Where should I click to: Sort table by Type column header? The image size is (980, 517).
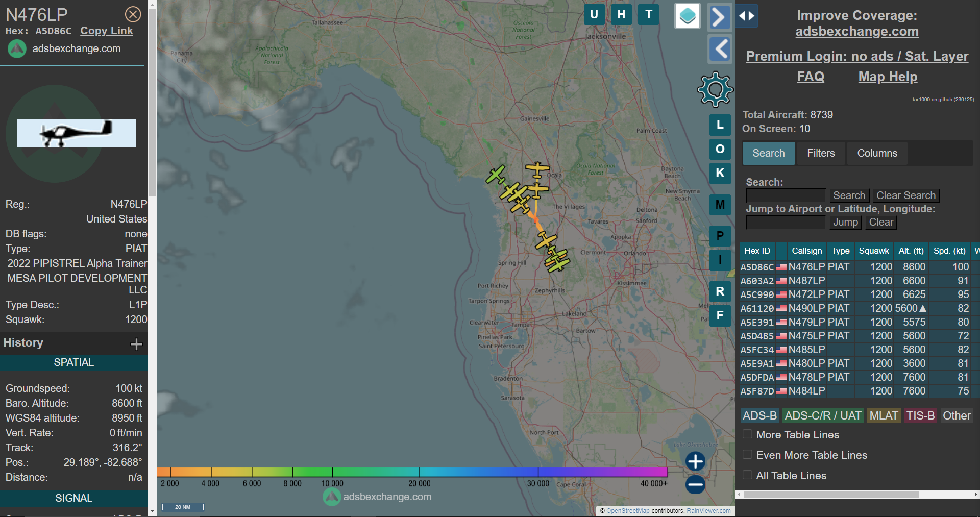(x=840, y=251)
